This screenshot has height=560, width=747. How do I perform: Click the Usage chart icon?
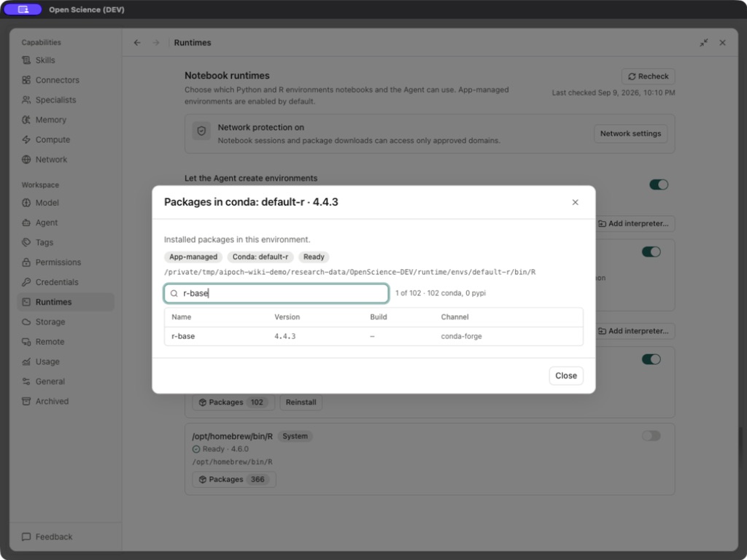click(26, 362)
